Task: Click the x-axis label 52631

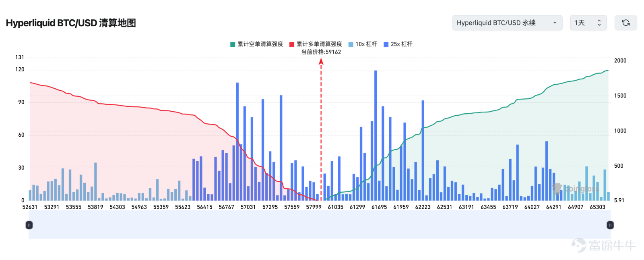Action: point(30,207)
